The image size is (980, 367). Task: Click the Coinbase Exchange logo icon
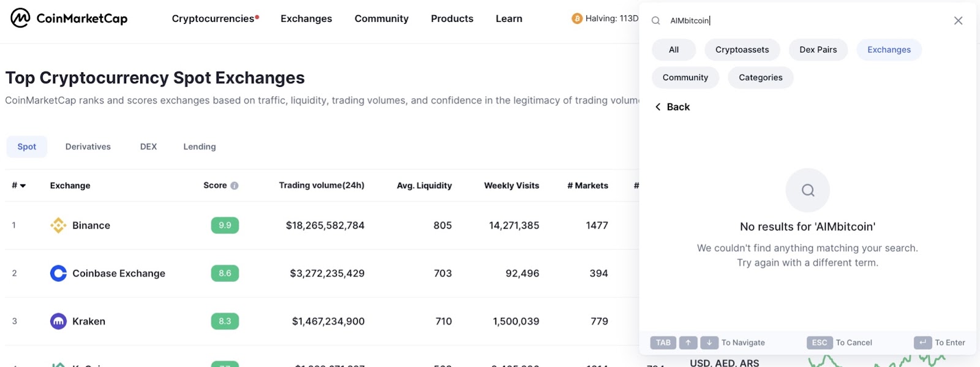[58, 273]
